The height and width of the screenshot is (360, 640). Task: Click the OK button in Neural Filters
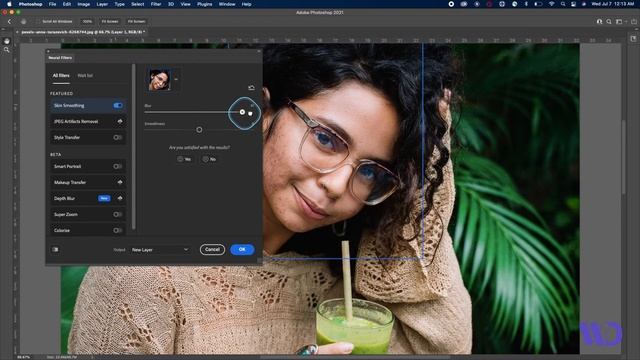(242, 249)
